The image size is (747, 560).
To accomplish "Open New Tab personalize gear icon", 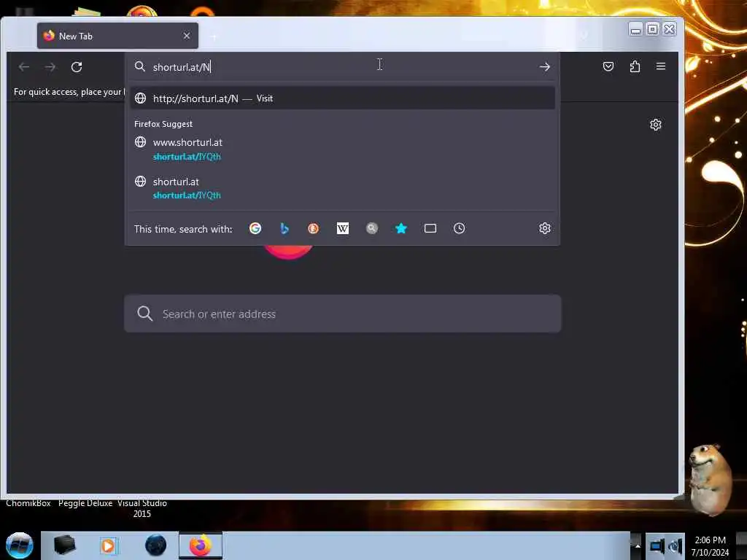I will (x=656, y=124).
